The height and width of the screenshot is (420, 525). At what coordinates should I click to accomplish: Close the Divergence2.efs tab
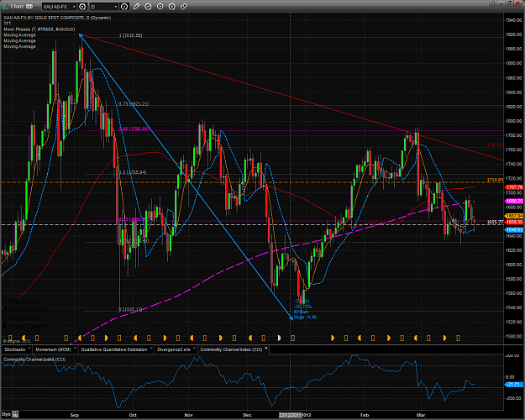195,349
